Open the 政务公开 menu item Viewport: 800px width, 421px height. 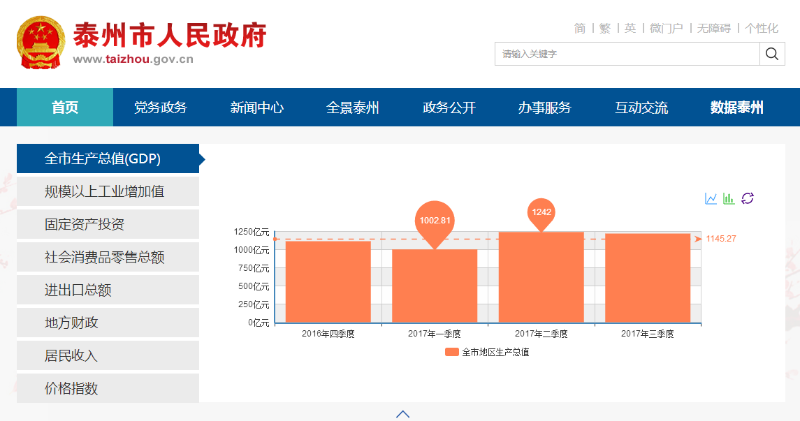pos(449,108)
